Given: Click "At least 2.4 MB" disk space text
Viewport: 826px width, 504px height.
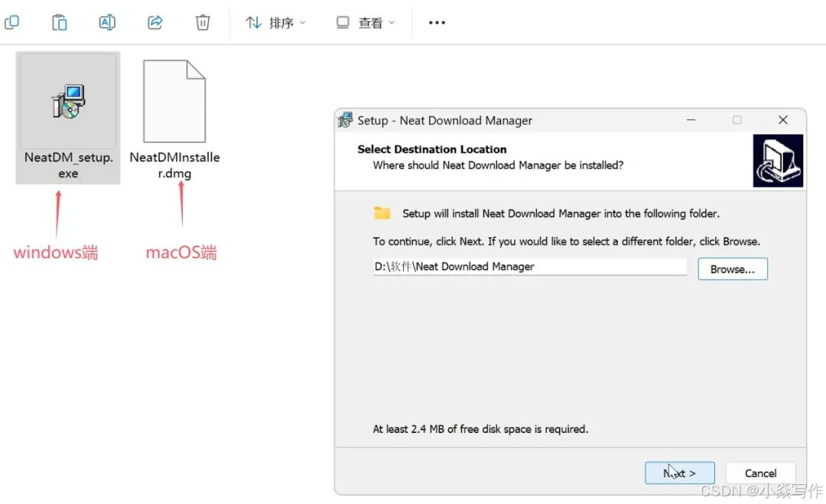Looking at the screenshot, I should tap(480, 429).
